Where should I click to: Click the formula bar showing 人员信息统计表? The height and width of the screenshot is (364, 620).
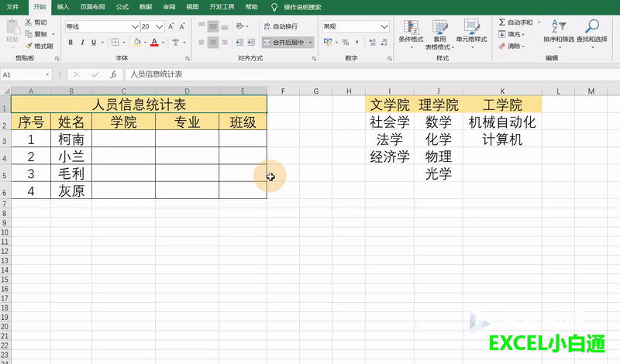[372, 74]
